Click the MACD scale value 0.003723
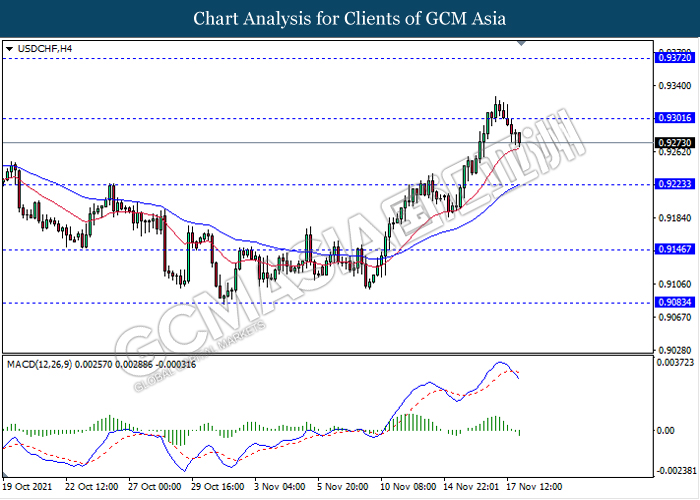The height and width of the screenshot is (500, 700). tap(675, 362)
